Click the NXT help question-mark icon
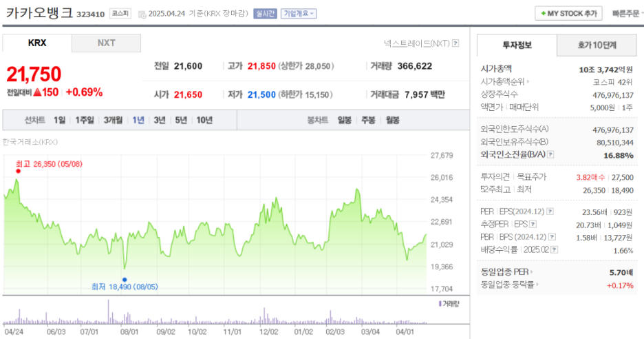The width and height of the screenshot is (644, 339). point(455,43)
